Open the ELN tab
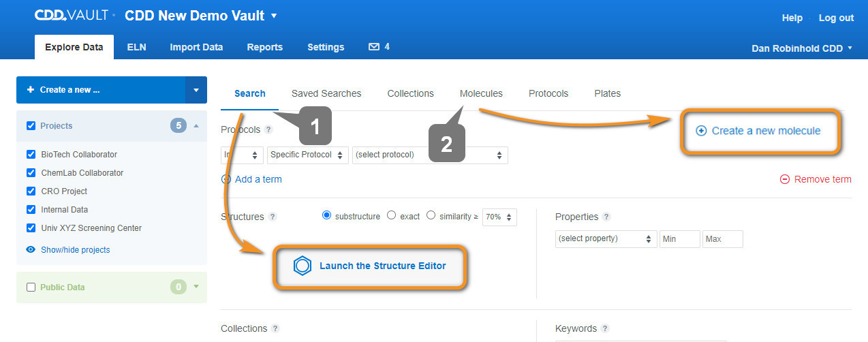 (136, 47)
